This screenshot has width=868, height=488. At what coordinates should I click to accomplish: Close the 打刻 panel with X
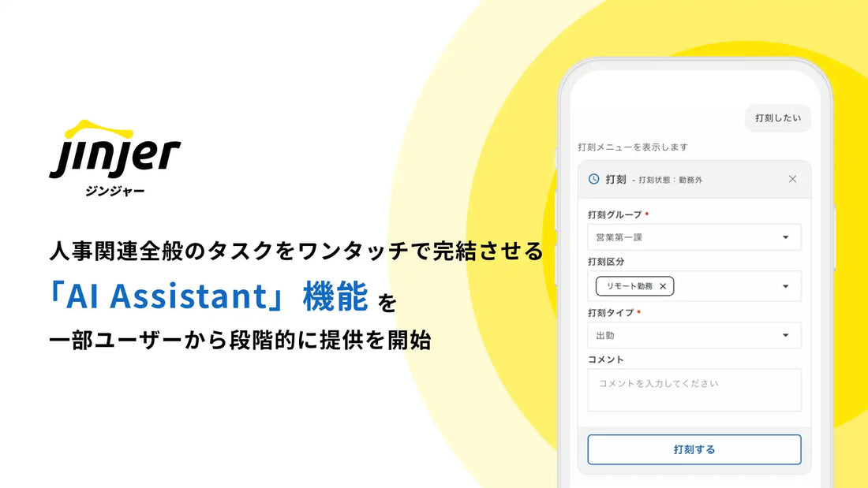[792, 179]
